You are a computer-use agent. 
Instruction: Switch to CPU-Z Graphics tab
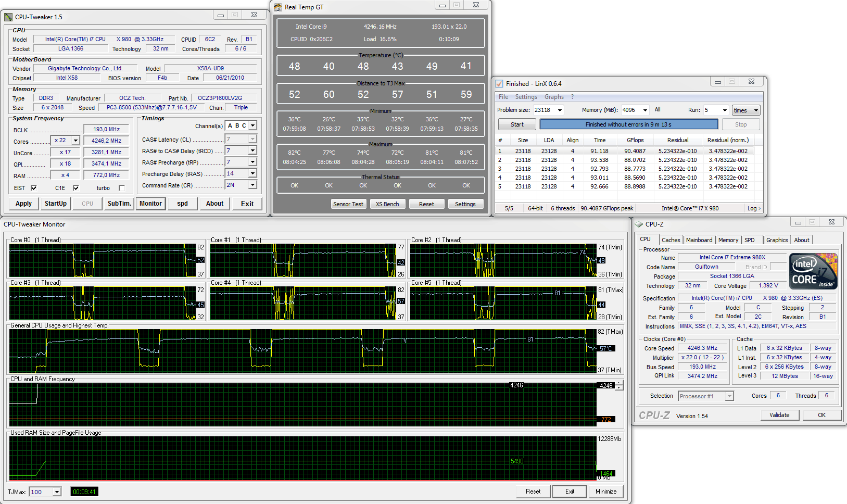click(777, 240)
